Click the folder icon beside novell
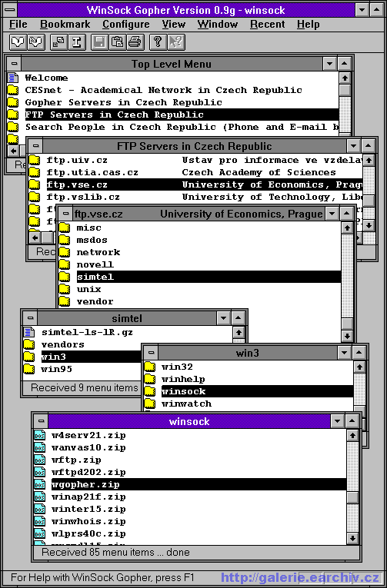The image size is (387, 588). (x=65, y=264)
